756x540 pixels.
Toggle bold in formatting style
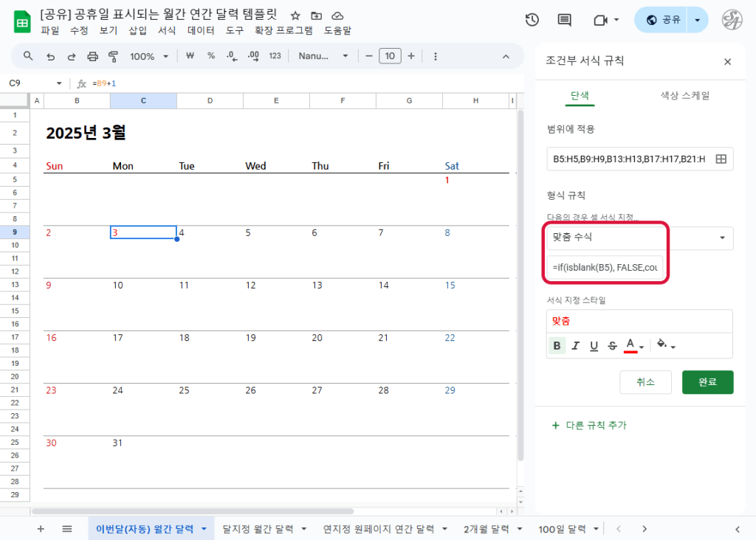pyautogui.click(x=557, y=345)
